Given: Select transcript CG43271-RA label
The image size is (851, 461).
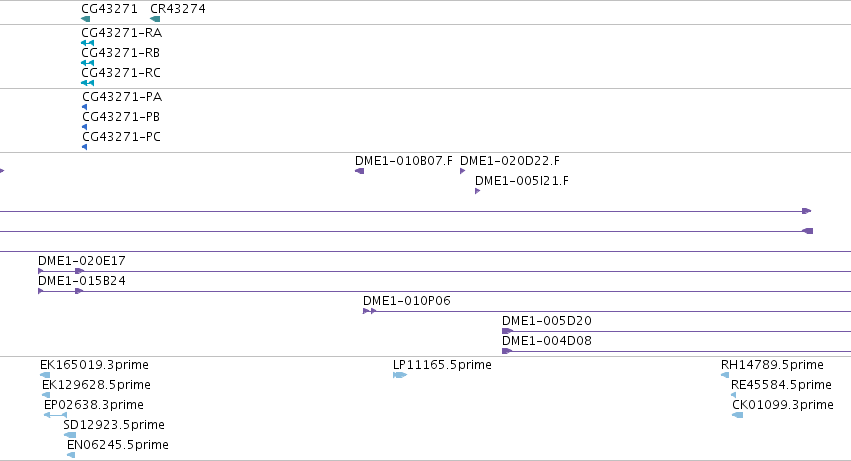Looking at the screenshot, I should [x=122, y=33].
